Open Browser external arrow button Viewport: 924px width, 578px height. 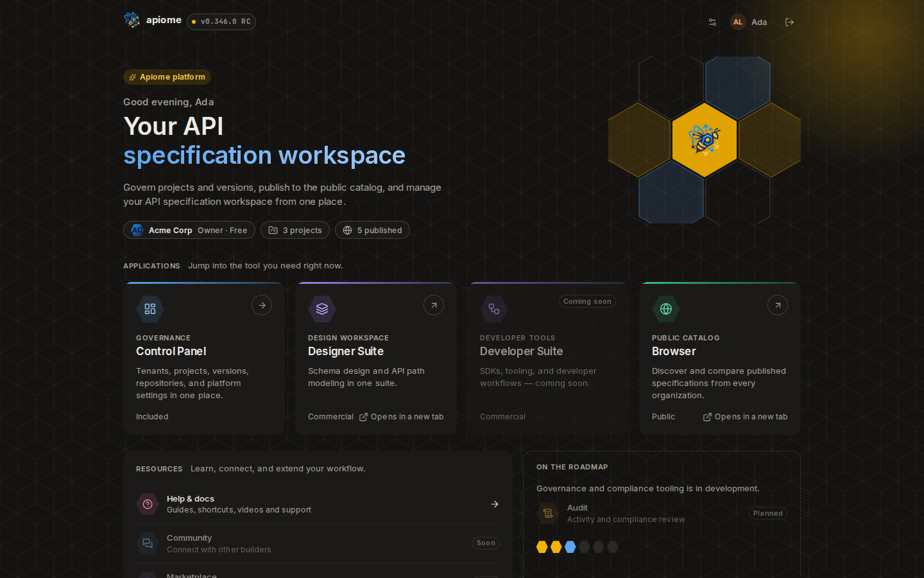(778, 305)
